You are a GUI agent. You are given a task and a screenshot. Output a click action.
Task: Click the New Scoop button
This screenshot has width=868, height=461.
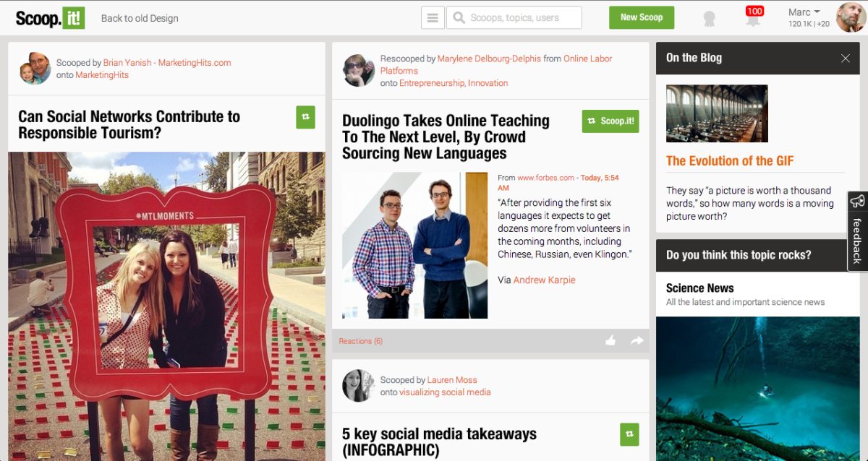click(642, 18)
